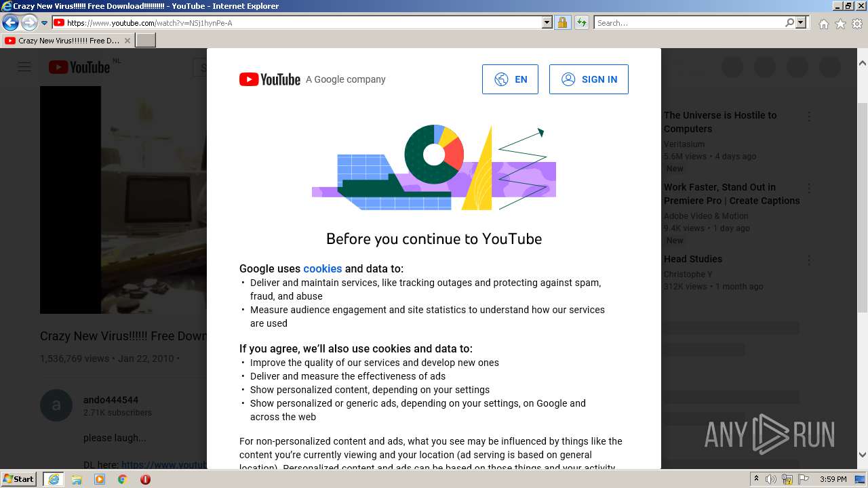868x488 pixels.
Task: Open Internet Explorer taskbar icon
Action: click(x=54, y=479)
